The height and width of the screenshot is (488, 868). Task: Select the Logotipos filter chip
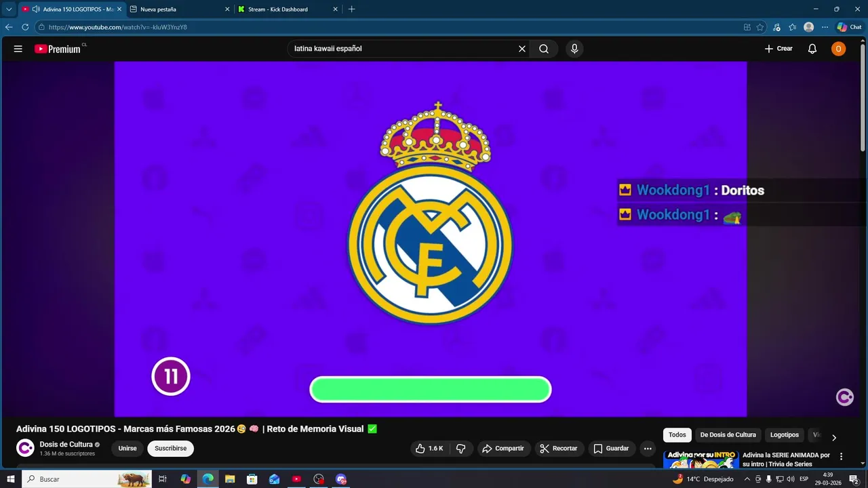[785, 435]
